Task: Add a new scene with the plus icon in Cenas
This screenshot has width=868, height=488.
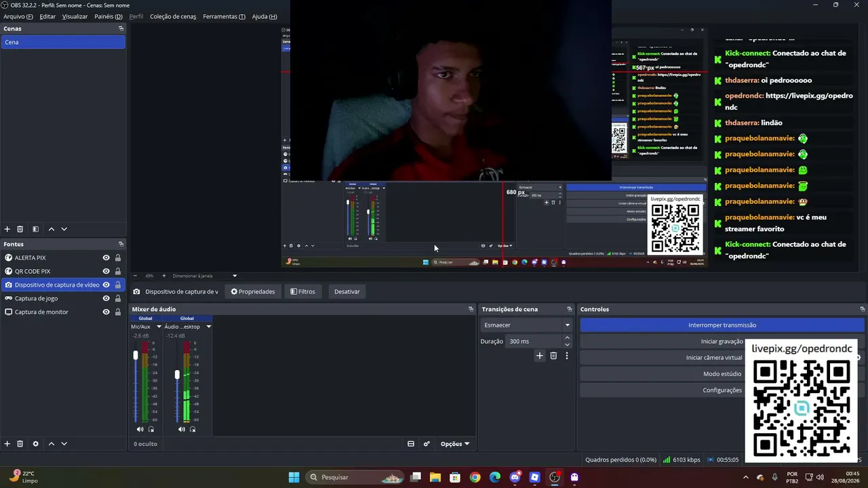Action: (x=7, y=229)
